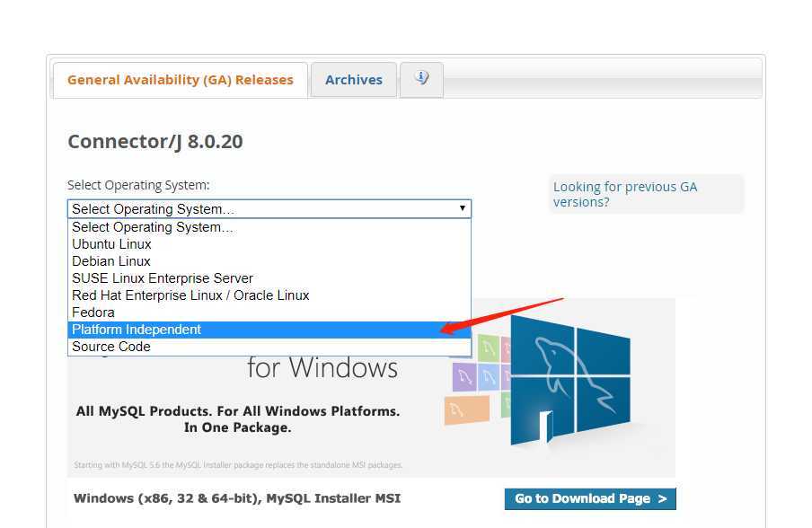Click the MySQL Windows dolphin logo image
The image size is (812, 528).
tap(569, 381)
